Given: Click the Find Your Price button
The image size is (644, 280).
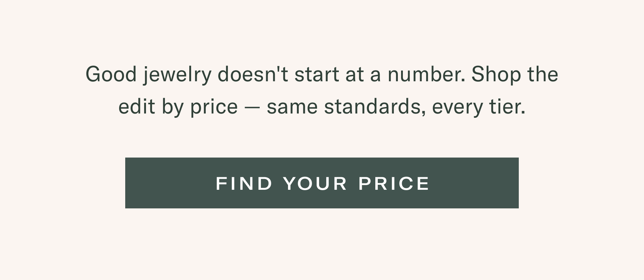Looking at the screenshot, I should 322,183.
